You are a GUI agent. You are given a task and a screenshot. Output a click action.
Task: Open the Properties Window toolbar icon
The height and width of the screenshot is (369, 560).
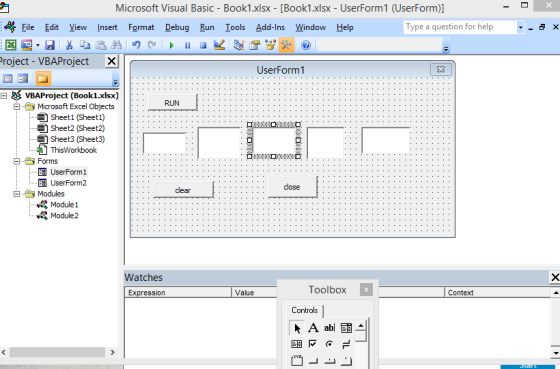click(x=255, y=45)
